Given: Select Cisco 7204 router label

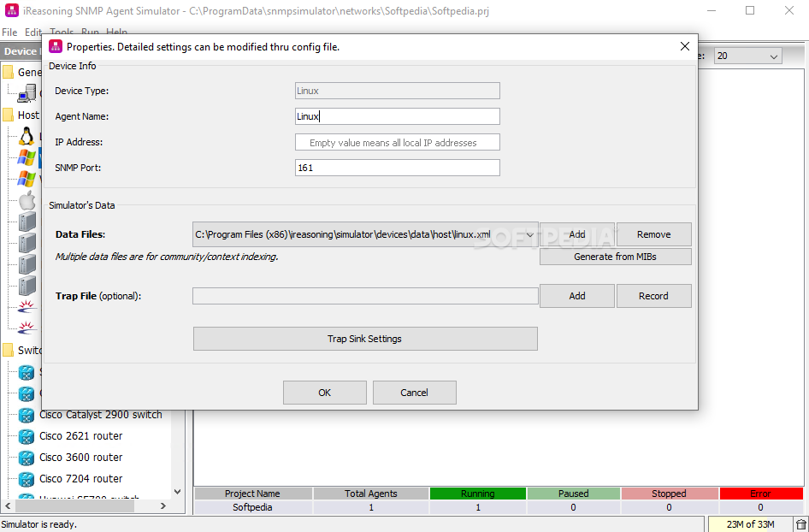Looking at the screenshot, I should pyautogui.click(x=81, y=479).
